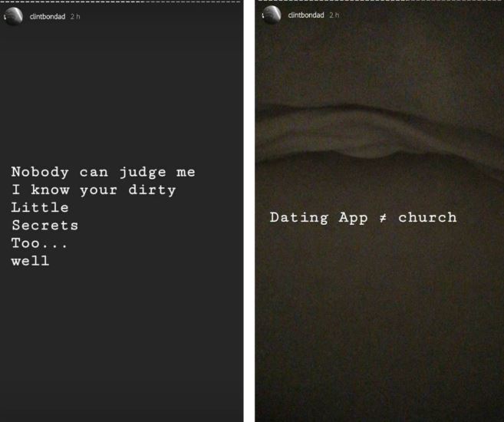Click the white divider between the two stories

pos(249,211)
